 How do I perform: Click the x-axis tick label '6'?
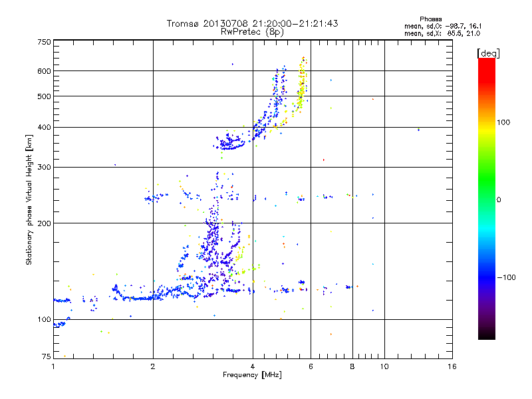(x=311, y=366)
